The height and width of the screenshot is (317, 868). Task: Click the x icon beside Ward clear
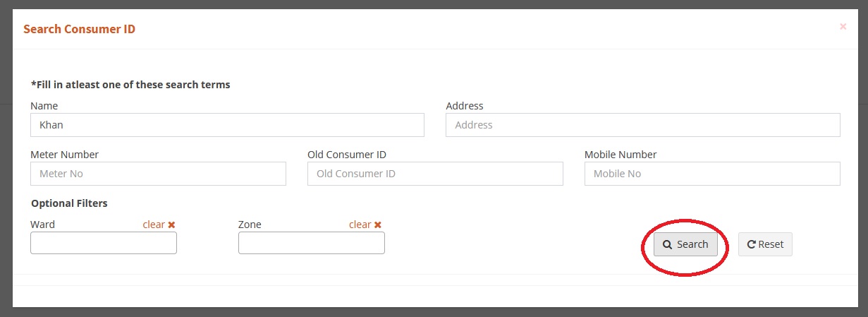(171, 225)
